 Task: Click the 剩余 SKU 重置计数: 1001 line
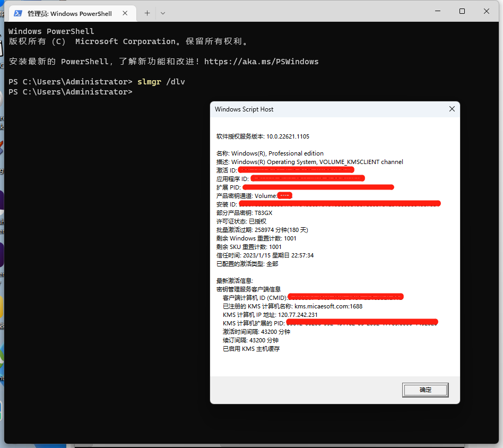coord(249,247)
